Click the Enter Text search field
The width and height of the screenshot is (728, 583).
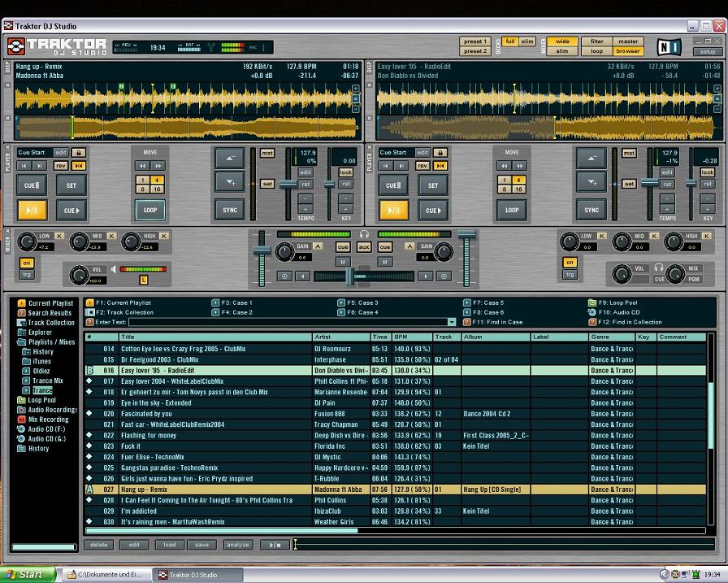pyautogui.click(x=288, y=322)
